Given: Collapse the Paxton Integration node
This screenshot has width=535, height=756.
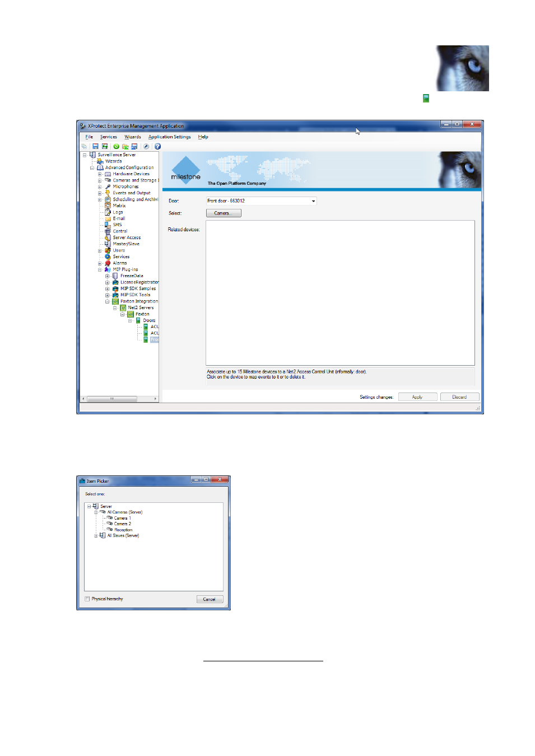Looking at the screenshot, I should pyautogui.click(x=107, y=302).
